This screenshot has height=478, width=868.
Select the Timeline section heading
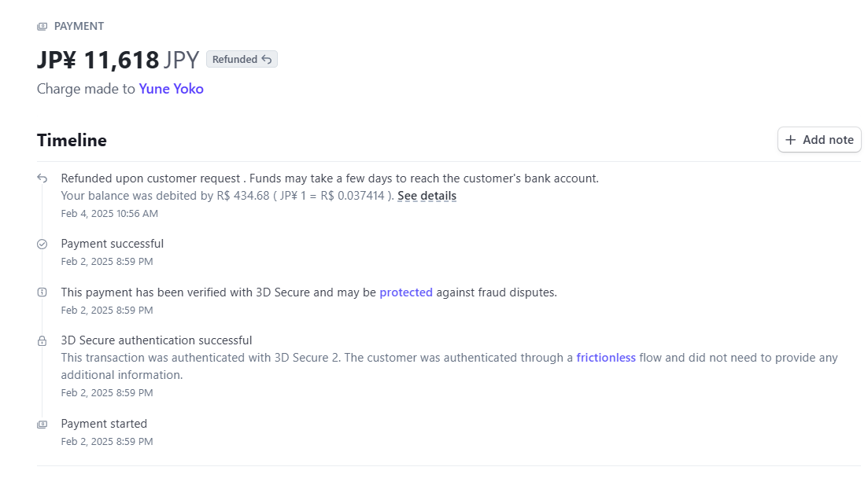pyautogui.click(x=72, y=140)
